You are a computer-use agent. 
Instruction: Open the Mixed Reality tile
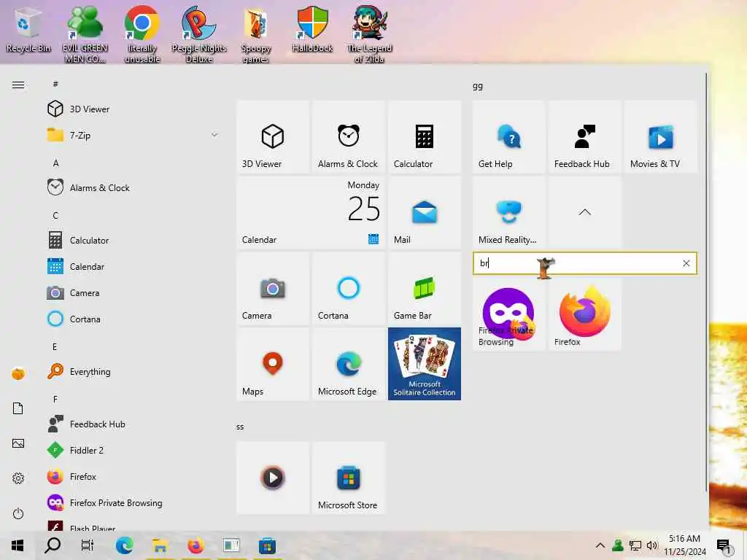[x=508, y=212]
